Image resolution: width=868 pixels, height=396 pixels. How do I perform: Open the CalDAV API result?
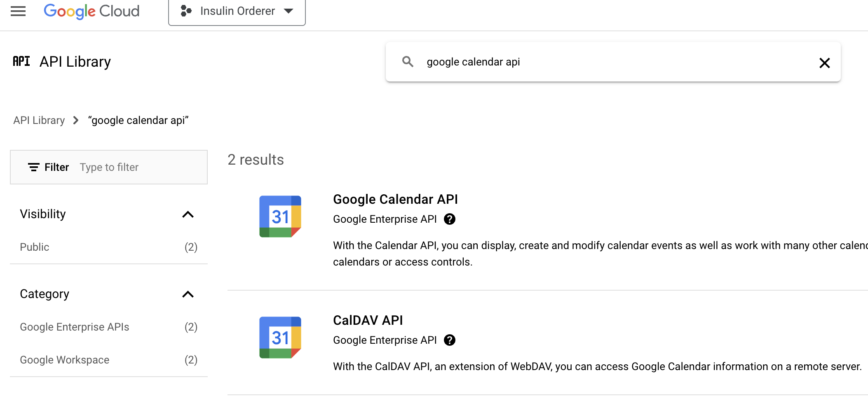pyautogui.click(x=368, y=320)
